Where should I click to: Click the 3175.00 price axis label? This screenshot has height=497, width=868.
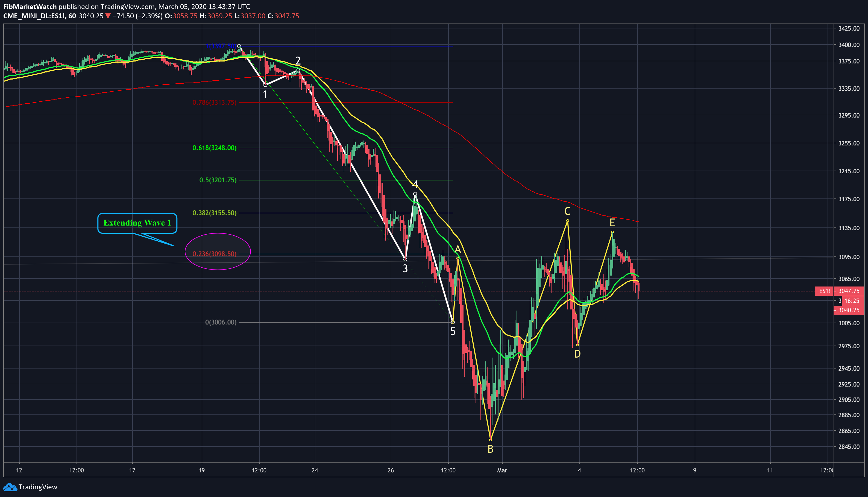pos(849,199)
